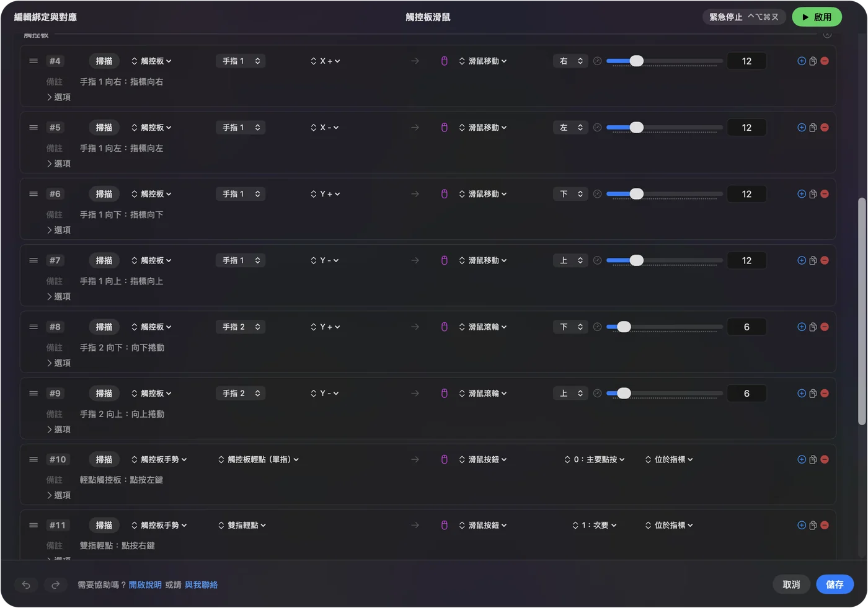Click the value field 12 in row #5
The width and height of the screenshot is (868, 608).
click(746, 128)
